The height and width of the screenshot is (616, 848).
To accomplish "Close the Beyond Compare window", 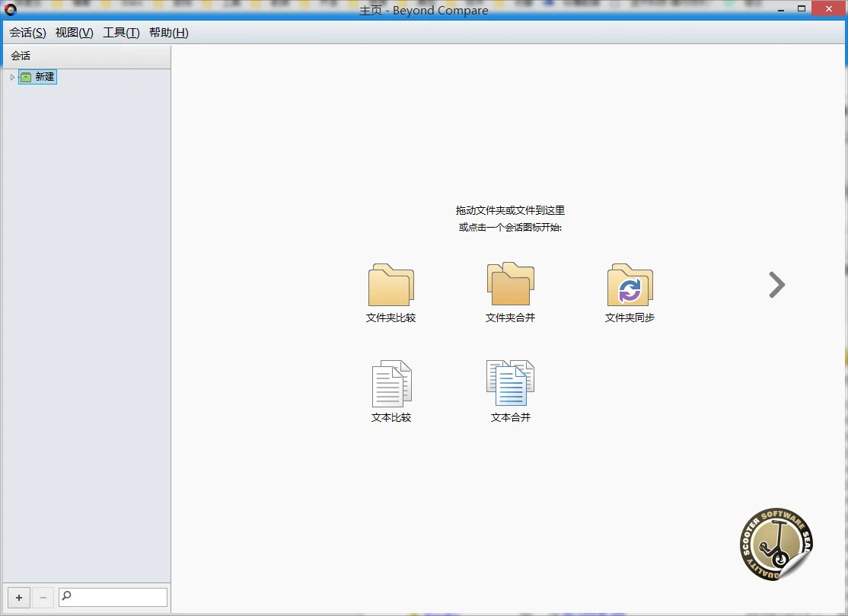I will (x=828, y=8).
